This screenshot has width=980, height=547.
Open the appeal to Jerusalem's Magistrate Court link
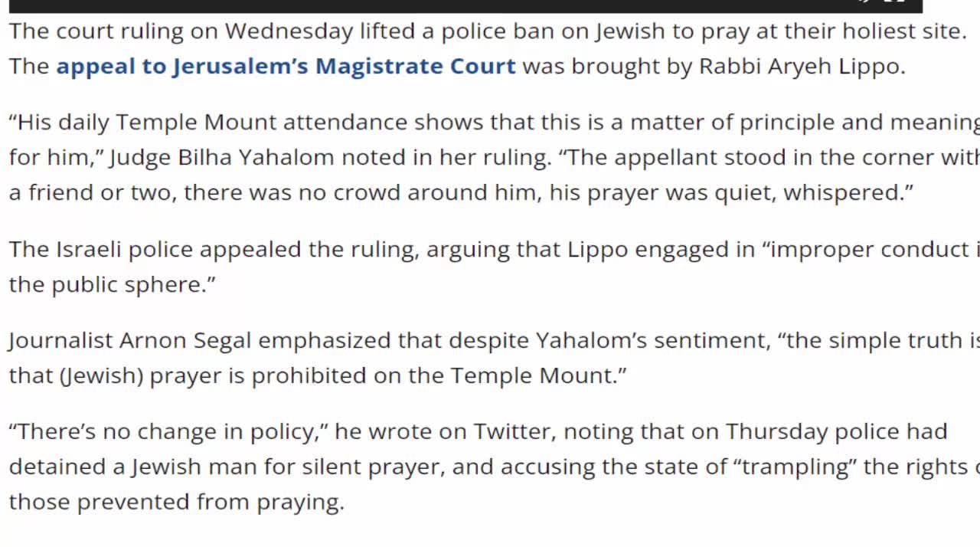coord(286,66)
